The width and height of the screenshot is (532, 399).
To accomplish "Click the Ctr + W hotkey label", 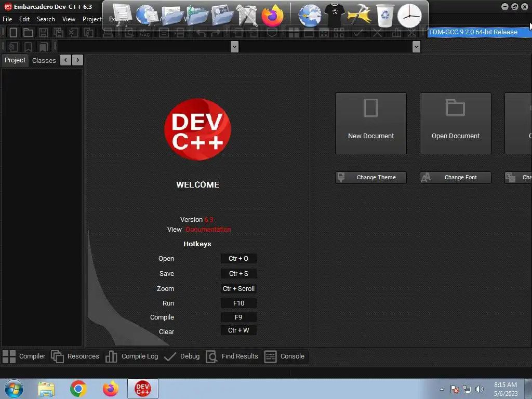I will pos(238,330).
